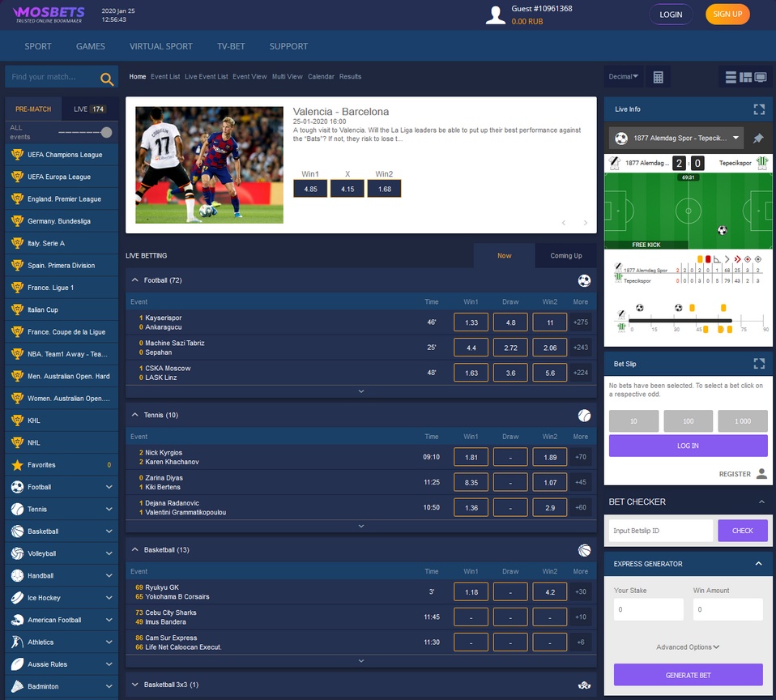The image size is (776, 700).
Task: Switch to multi-view layout icon
Action: tap(745, 76)
